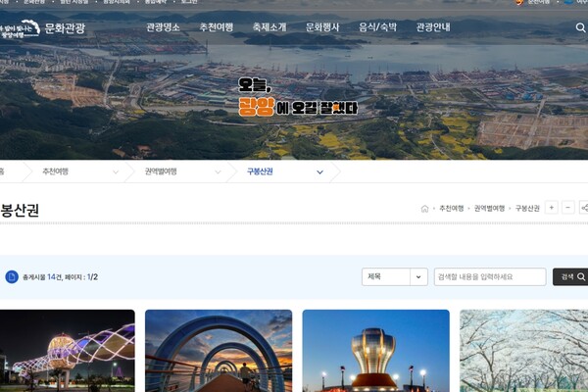Click the search text input field
This screenshot has height=392, width=588.
click(x=490, y=276)
